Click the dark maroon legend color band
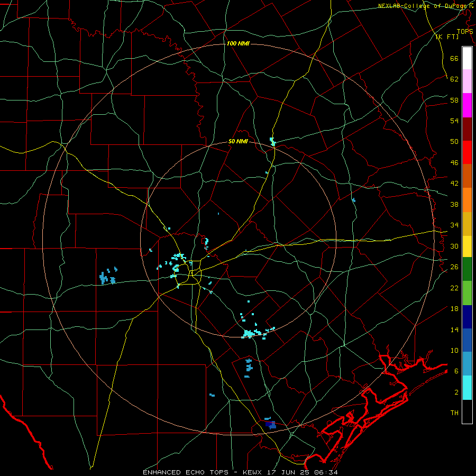 coord(467,129)
